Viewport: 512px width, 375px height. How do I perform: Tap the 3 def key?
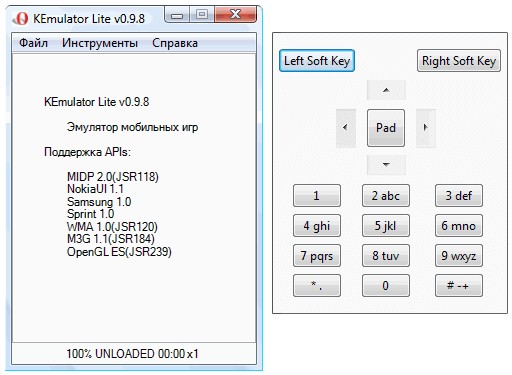click(459, 196)
